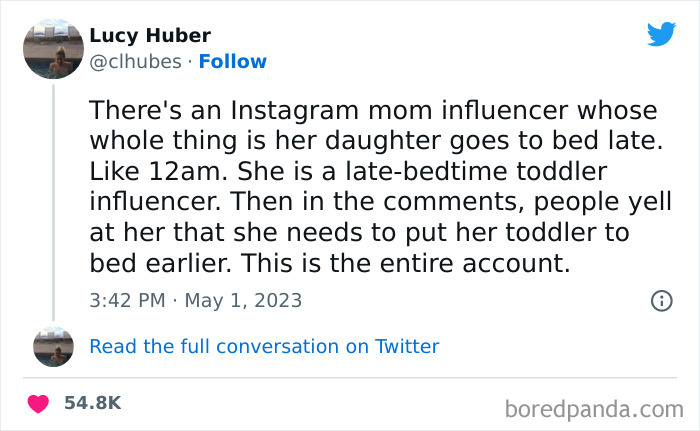Viewport: 700px width, 431px height.
Task: Open the 3:42 PM tweet timestamp
Action: (128, 300)
